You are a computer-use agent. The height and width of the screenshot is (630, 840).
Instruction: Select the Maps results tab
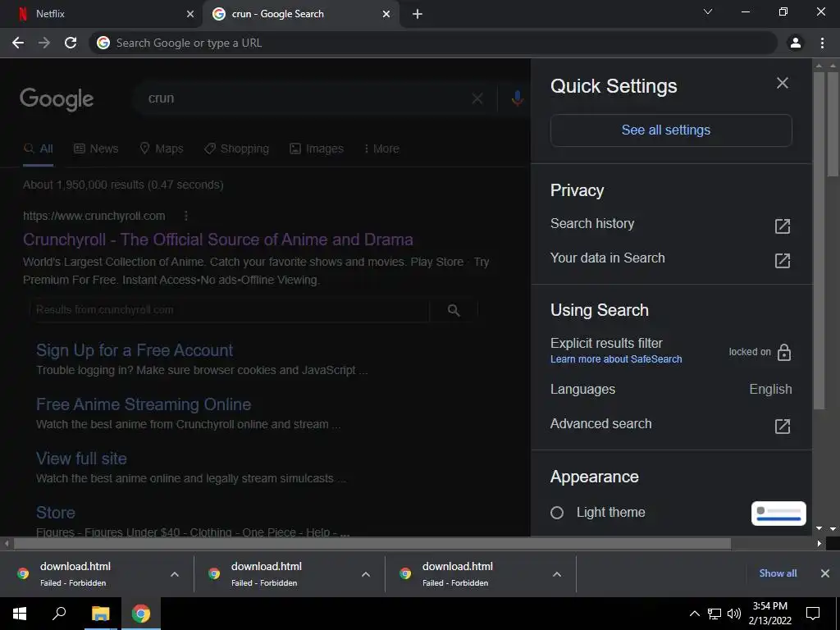click(x=162, y=148)
